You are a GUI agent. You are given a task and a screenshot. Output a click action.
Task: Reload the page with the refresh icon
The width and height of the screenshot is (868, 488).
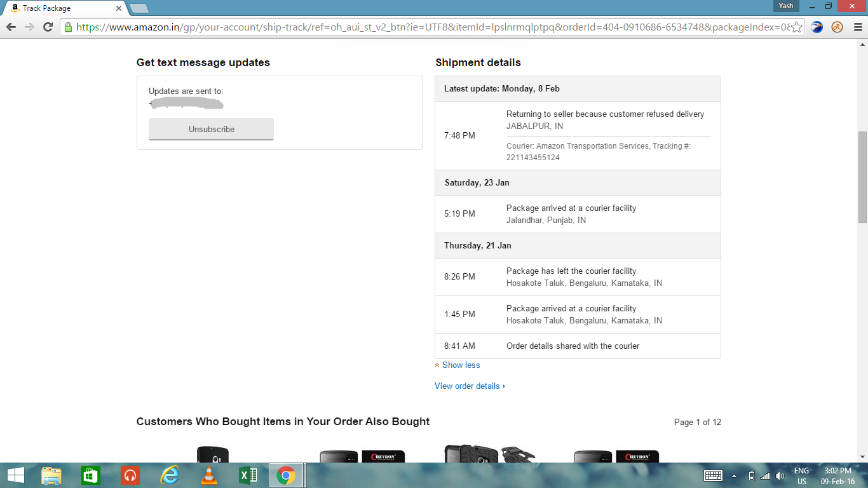pyautogui.click(x=48, y=27)
